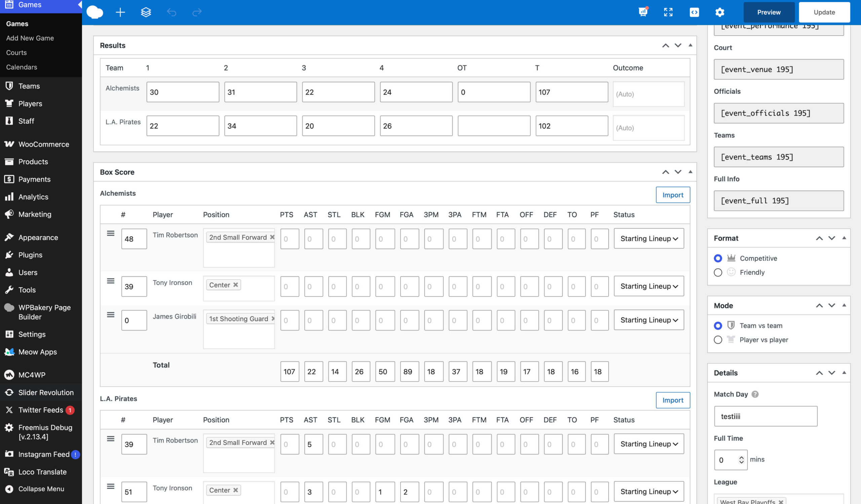This screenshot has height=504, width=861.
Task: Select Competitive format radio button
Action: click(x=718, y=258)
